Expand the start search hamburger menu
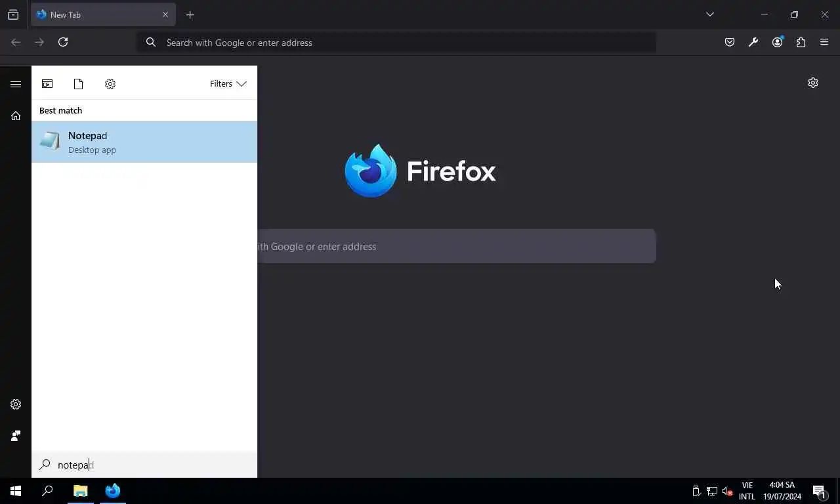The height and width of the screenshot is (504, 840). (x=16, y=84)
